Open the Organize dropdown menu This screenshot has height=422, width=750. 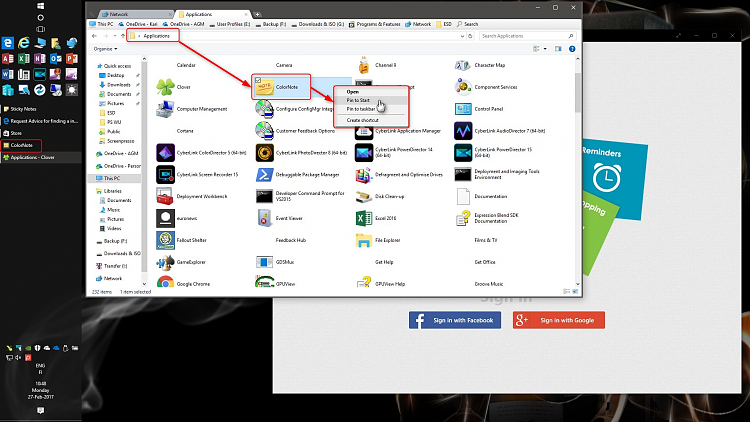[105, 49]
